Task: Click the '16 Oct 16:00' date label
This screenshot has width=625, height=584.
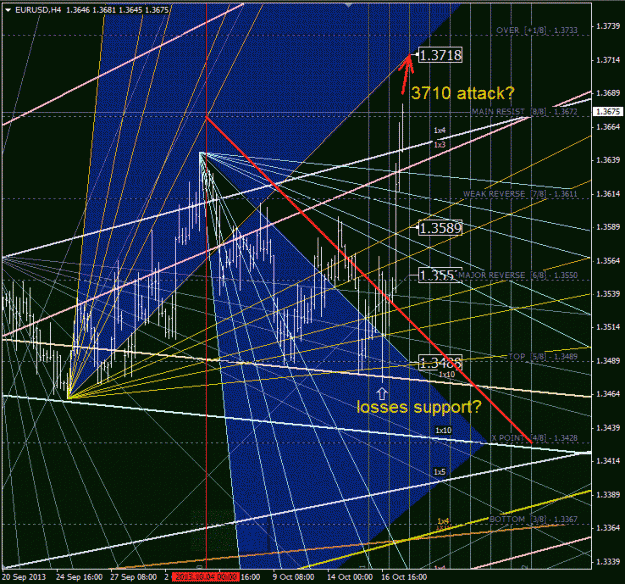Action: (404, 577)
